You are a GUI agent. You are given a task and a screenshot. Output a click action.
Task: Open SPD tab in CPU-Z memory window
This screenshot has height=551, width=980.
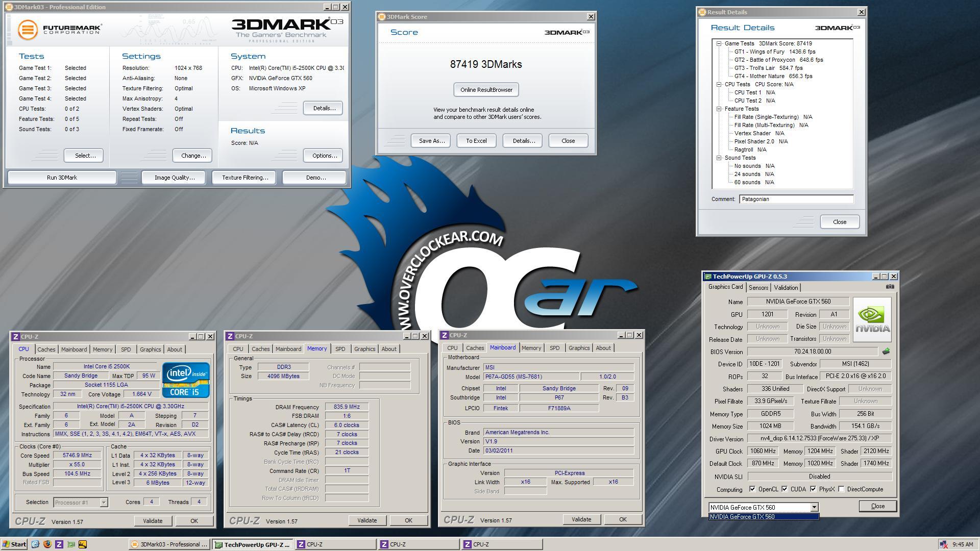point(340,349)
